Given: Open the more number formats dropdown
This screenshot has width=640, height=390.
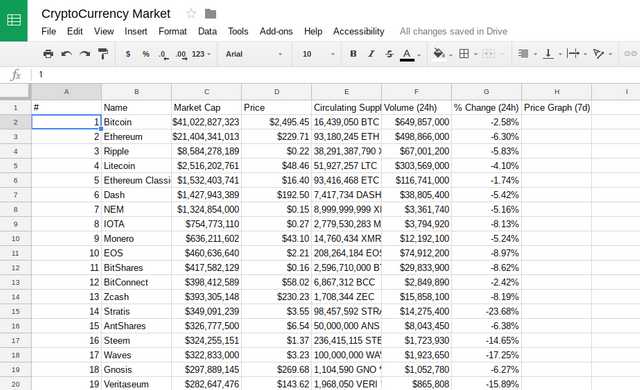Looking at the screenshot, I should (201, 54).
